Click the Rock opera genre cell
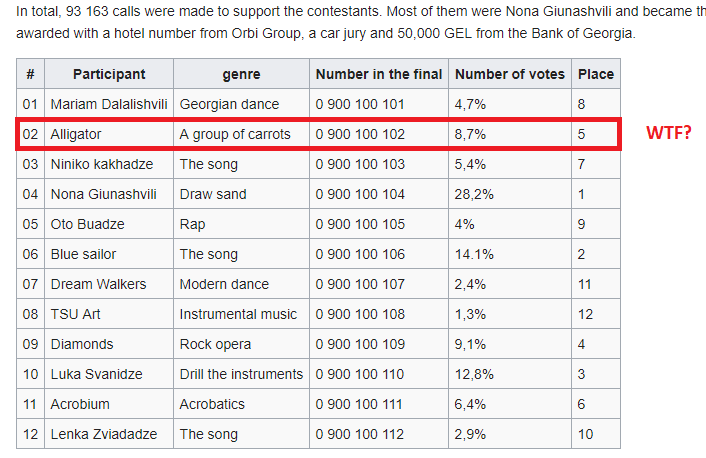 241,344
